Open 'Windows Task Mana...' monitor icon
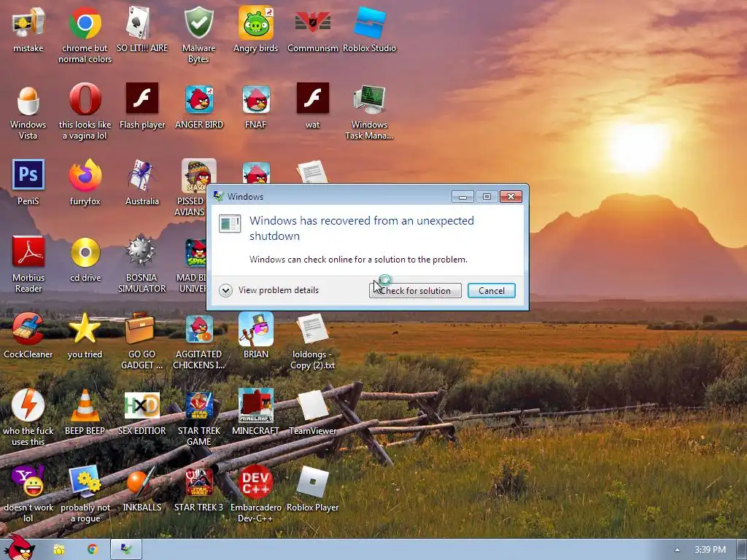The image size is (747, 560). [x=370, y=99]
